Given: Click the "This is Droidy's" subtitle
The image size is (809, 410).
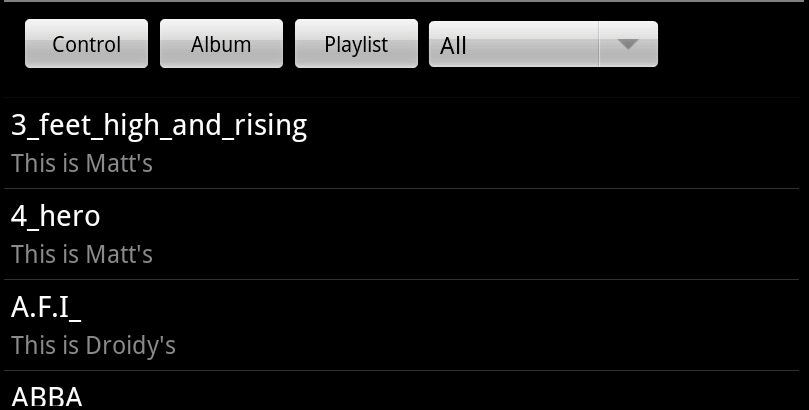Looking at the screenshot, I should pos(94,345).
